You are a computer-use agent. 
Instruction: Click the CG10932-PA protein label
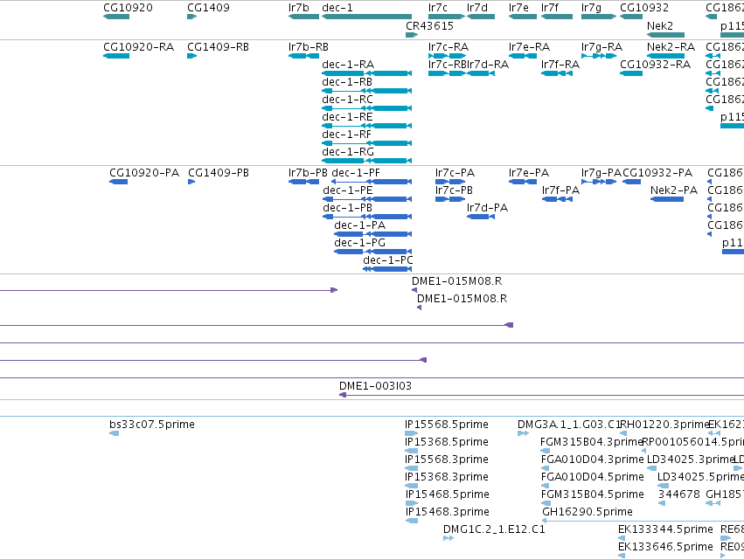pyautogui.click(x=657, y=173)
